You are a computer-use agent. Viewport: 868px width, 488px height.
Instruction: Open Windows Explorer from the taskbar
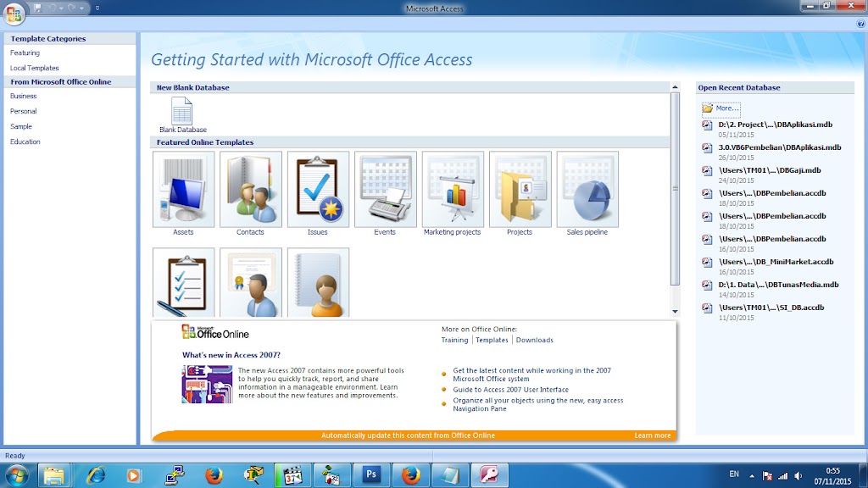53,475
